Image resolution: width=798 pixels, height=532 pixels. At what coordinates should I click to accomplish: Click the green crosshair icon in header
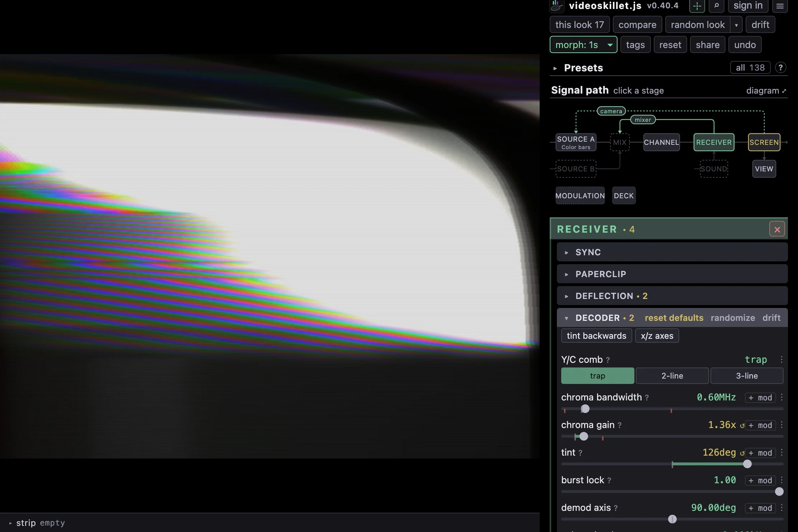(697, 6)
